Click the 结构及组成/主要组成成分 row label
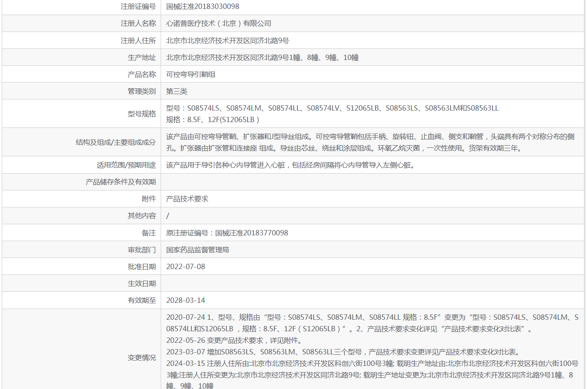This screenshot has height=389, width=588. (x=116, y=142)
